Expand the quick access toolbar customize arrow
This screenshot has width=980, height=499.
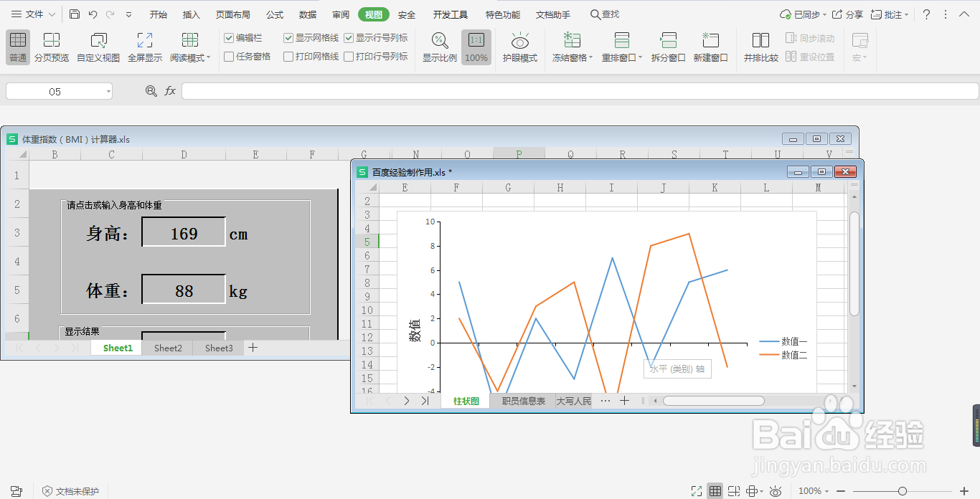click(128, 14)
